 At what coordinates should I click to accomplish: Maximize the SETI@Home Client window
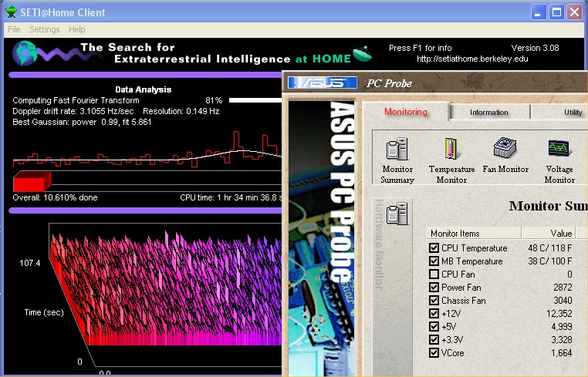click(x=556, y=12)
